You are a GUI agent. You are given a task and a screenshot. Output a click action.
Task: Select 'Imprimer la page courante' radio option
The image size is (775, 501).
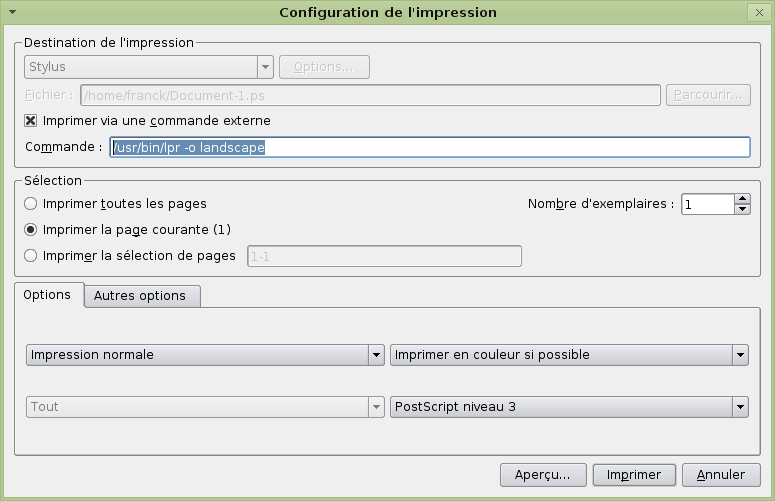[32, 230]
